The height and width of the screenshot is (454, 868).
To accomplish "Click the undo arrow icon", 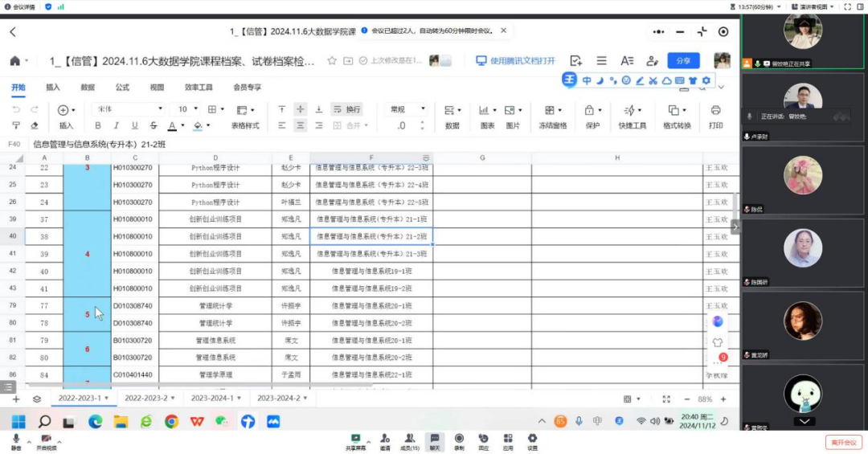I will click(16, 109).
